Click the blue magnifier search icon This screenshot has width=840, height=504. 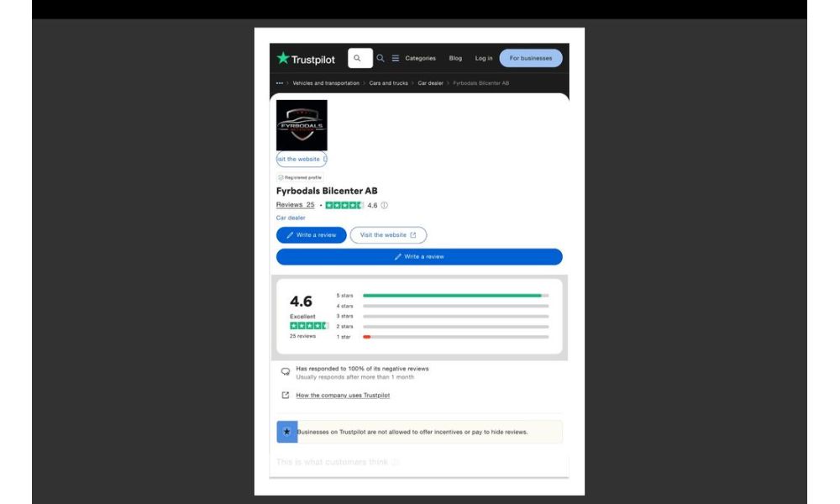tap(381, 58)
